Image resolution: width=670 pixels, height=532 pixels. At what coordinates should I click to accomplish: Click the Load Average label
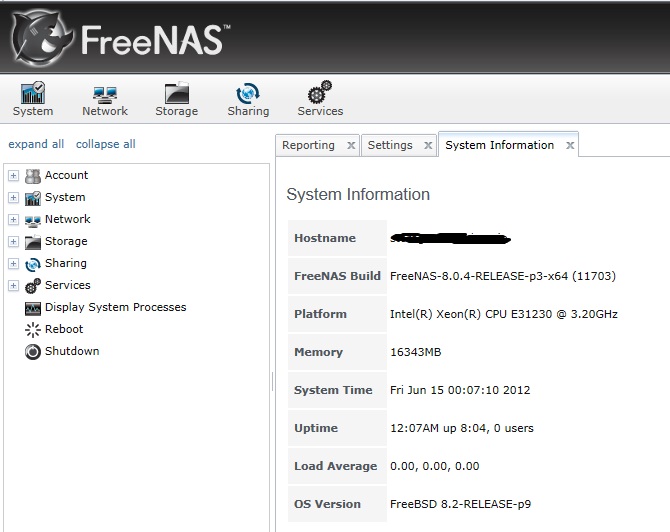point(335,466)
